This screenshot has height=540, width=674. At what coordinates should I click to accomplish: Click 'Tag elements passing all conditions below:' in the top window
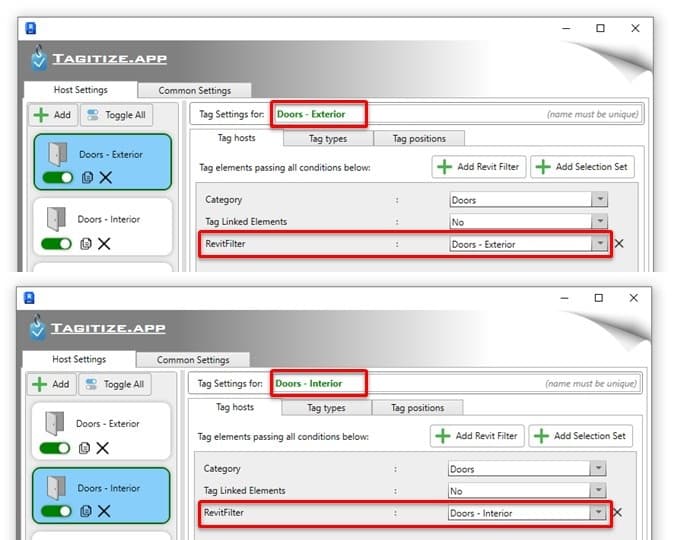(x=285, y=167)
